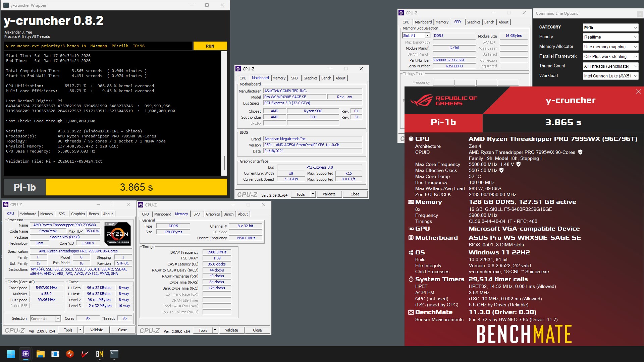Image resolution: width=644 pixels, height=362 pixels.
Task: Click the AMD Ryzen Threadripper logo
Action: pos(117,234)
